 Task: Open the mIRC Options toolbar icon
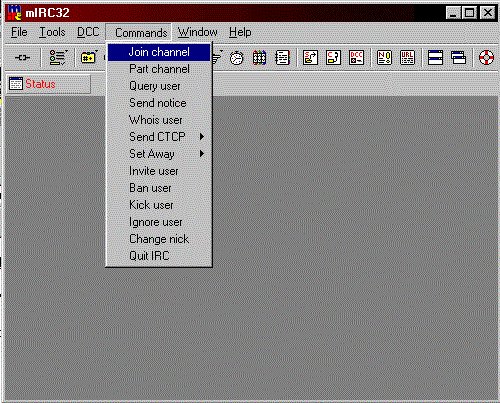point(58,58)
